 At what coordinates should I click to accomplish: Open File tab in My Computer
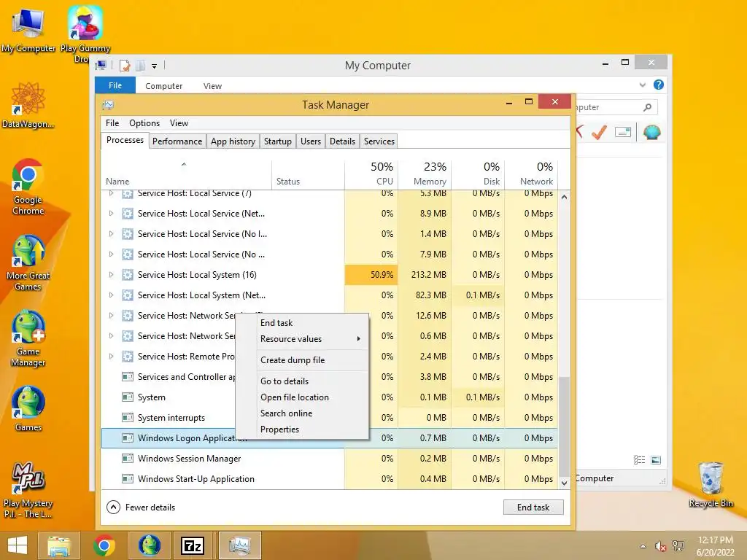(115, 85)
